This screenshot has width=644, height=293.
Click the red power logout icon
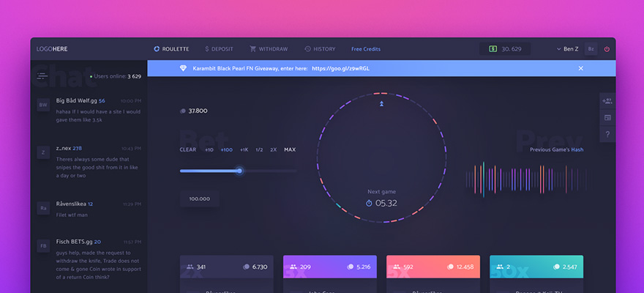(x=607, y=49)
